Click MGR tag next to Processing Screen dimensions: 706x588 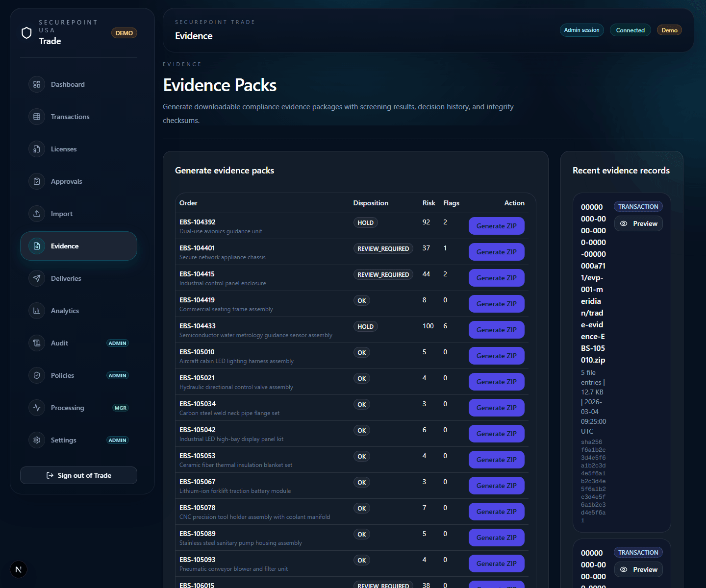tap(121, 408)
